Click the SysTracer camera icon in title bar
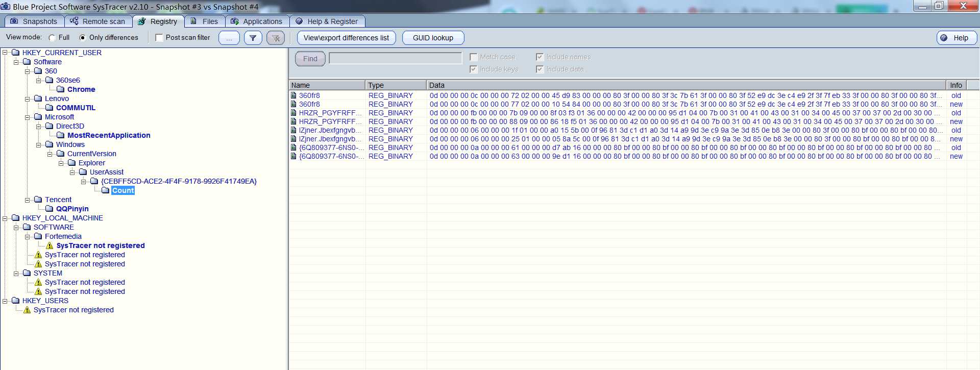 (x=6, y=7)
